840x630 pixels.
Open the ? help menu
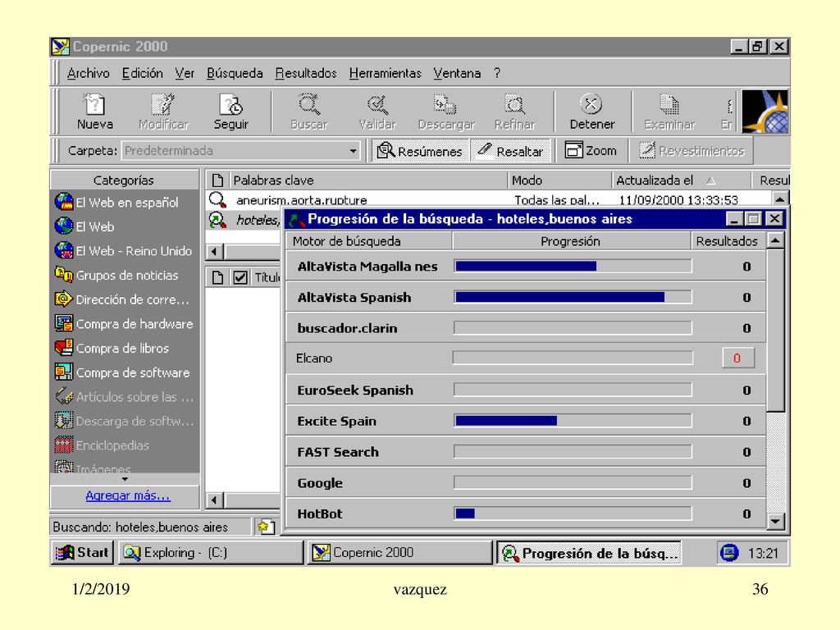click(497, 73)
